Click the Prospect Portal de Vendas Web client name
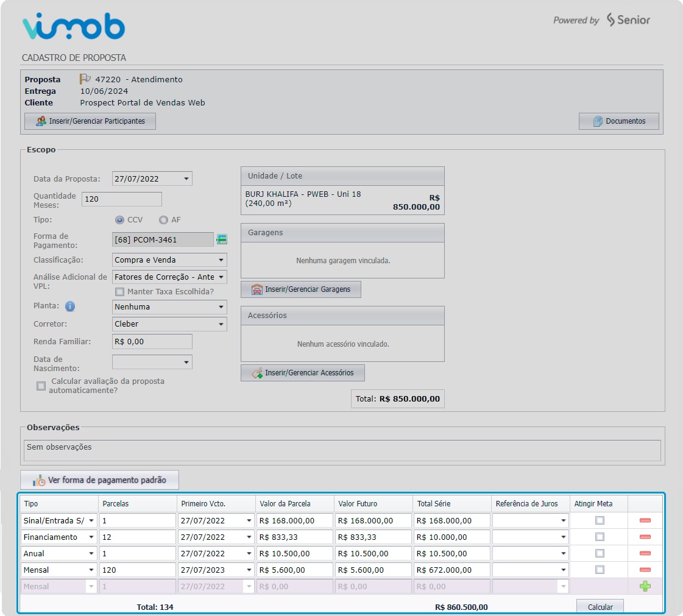This screenshot has height=616, width=683. pos(143,103)
